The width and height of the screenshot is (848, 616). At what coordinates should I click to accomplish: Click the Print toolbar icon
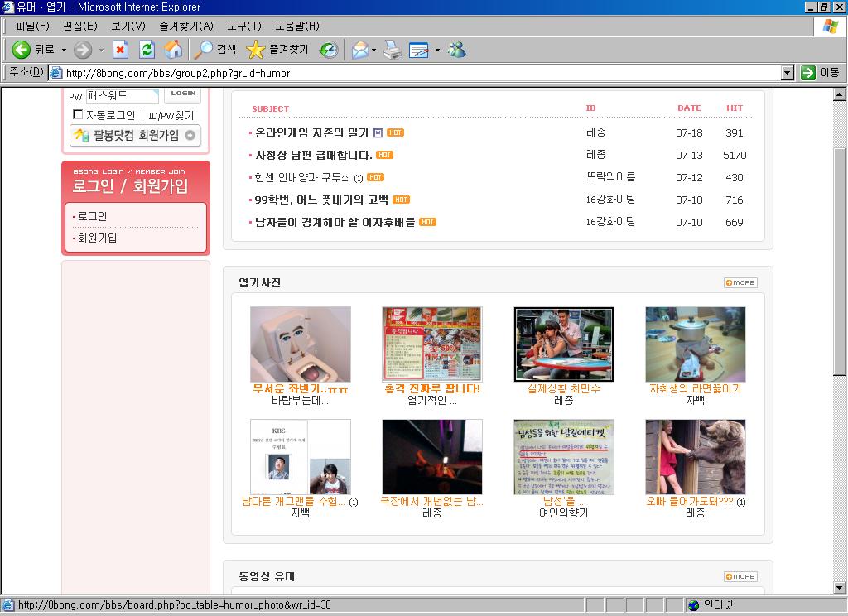[x=392, y=50]
